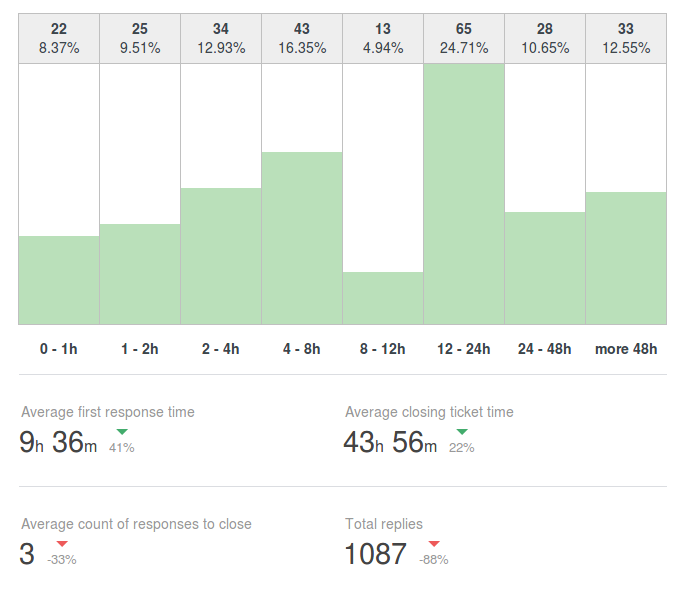The width and height of the screenshot is (684, 596).
Task: Select header cell showing 43 and 16.35%
Action: pos(302,38)
